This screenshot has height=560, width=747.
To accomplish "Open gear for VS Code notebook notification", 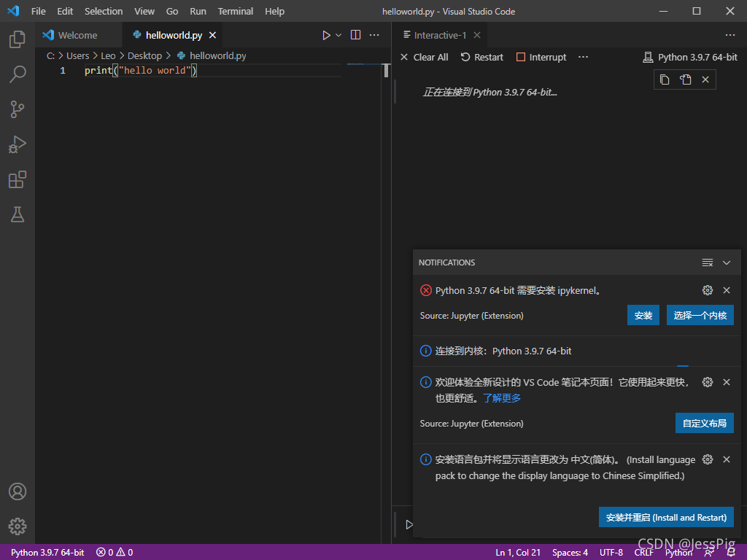I will pos(708,382).
